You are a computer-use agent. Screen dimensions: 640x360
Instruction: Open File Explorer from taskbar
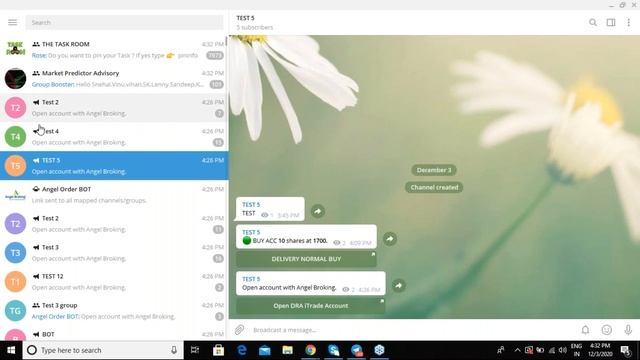click(287, 350)
